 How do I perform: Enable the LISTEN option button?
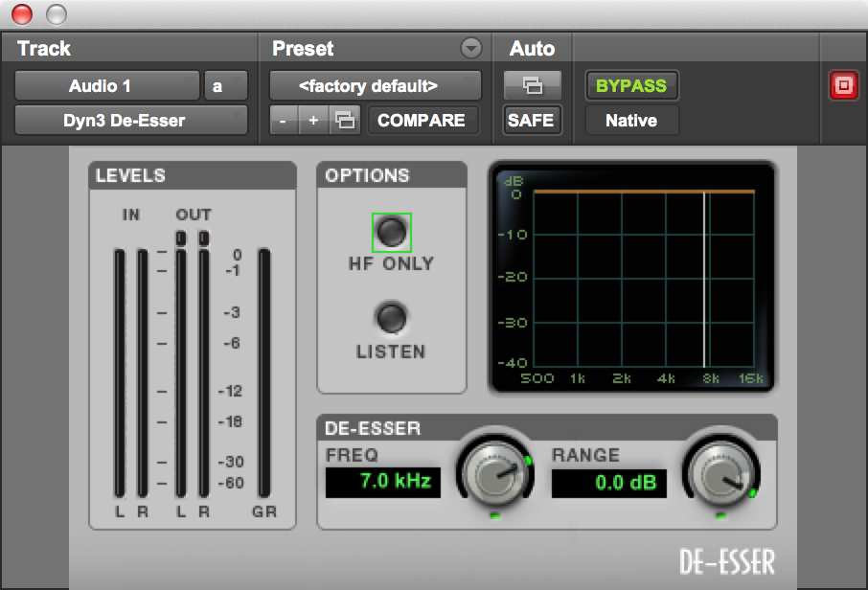pos(392,318)
